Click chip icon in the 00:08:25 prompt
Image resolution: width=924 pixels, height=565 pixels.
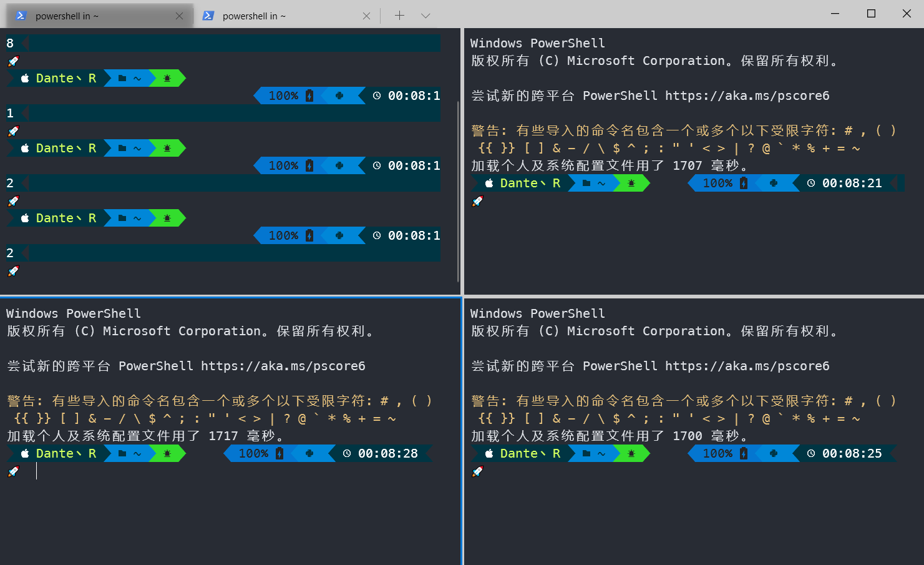point(774,453)
